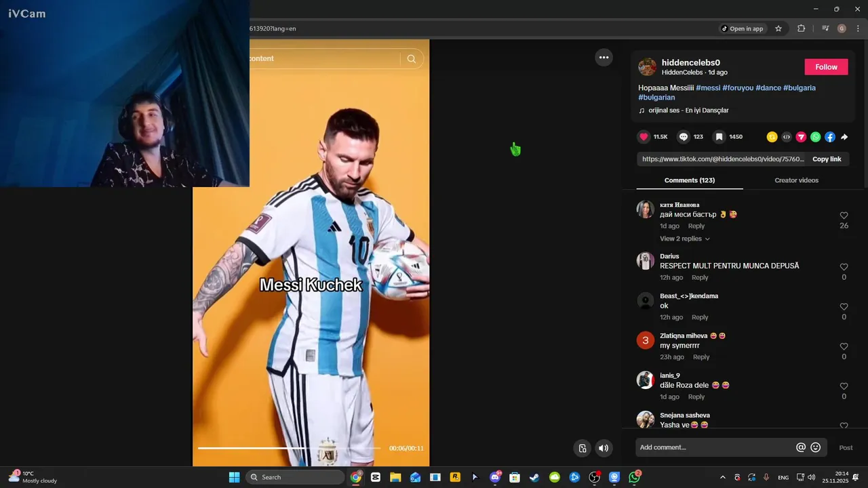Like Darius's comment
This screenshot has height=488, width=868.
(x=844, y=267)
